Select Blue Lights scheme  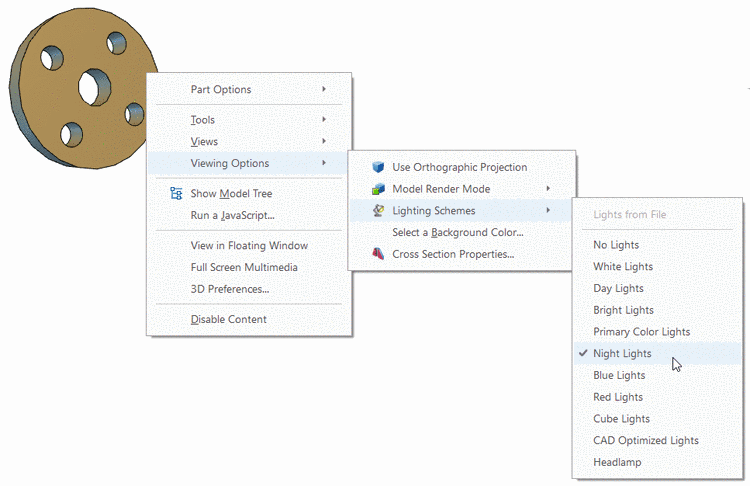[x=658, y=375]
